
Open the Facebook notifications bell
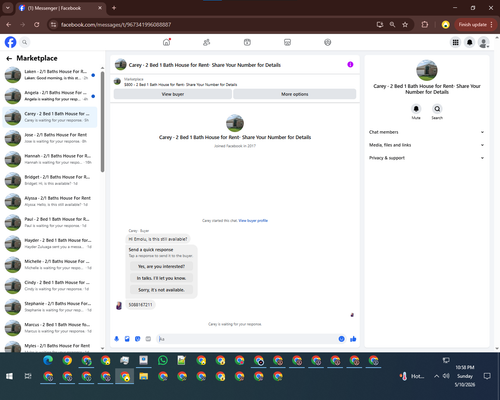(469, 42)
